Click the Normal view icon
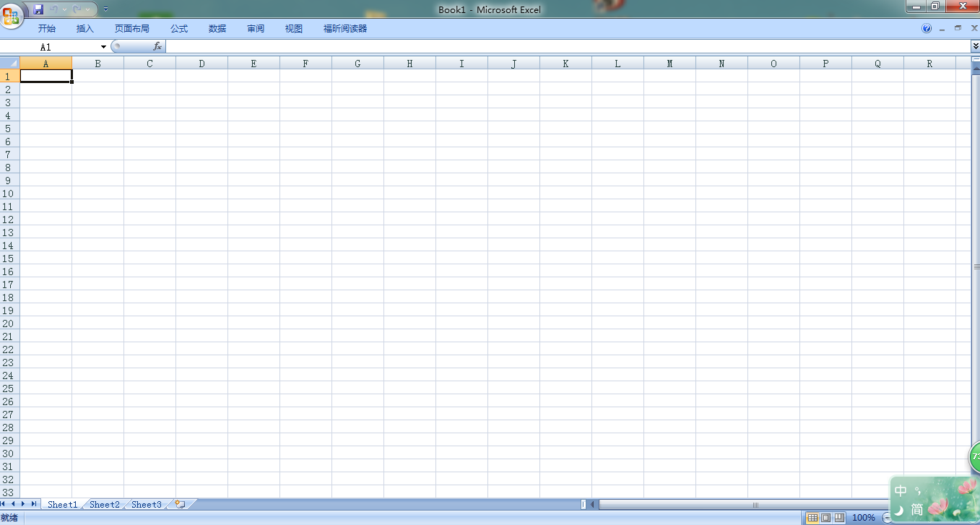Viewport: 980px width, 525px height. click(x=812, y=518)
